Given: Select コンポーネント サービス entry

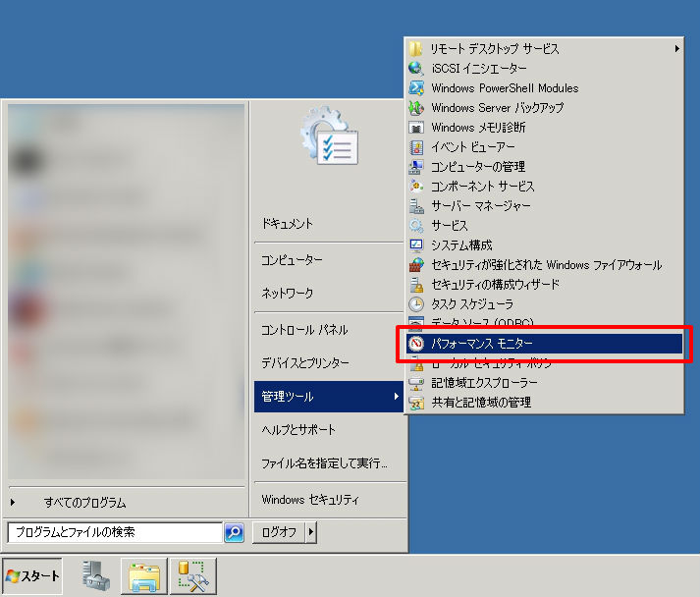Looking at the screenshot, I should coord(545,187).
